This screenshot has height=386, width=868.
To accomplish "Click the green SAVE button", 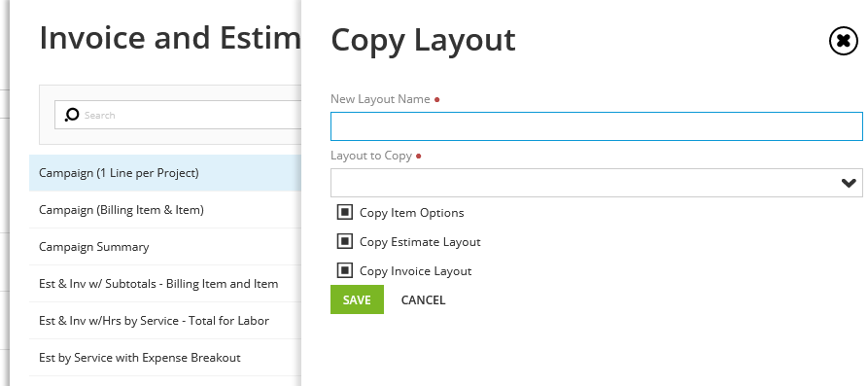I will pyautogui.click(x=357, y=299).
